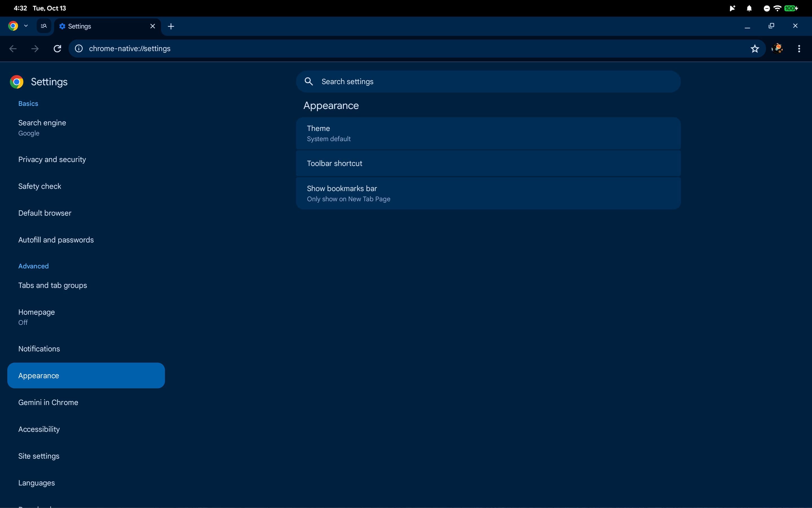Open Safety check section

[x=86, y=186]
